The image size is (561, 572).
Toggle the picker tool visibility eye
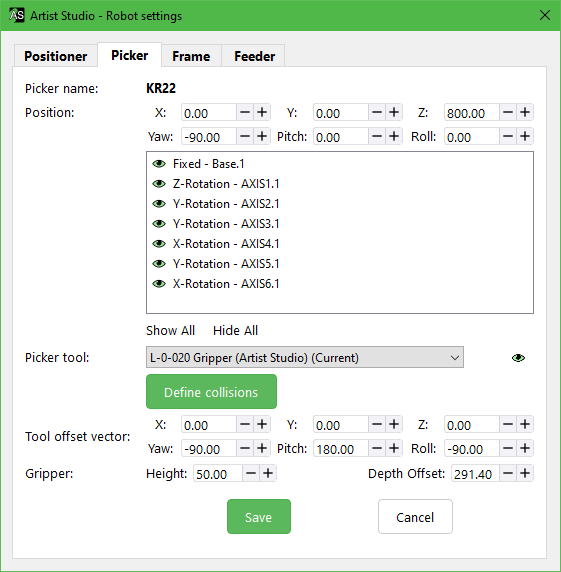518,358
